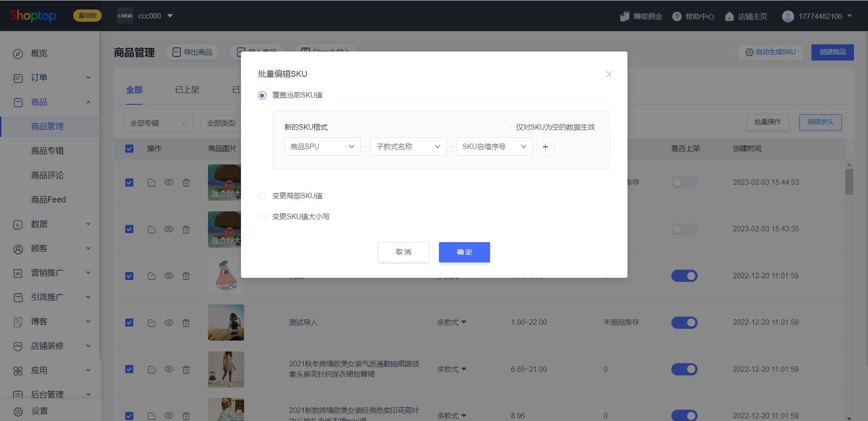The image size is (868, 421).
Task: Click the 确定 confirm button
Action: 464,252
